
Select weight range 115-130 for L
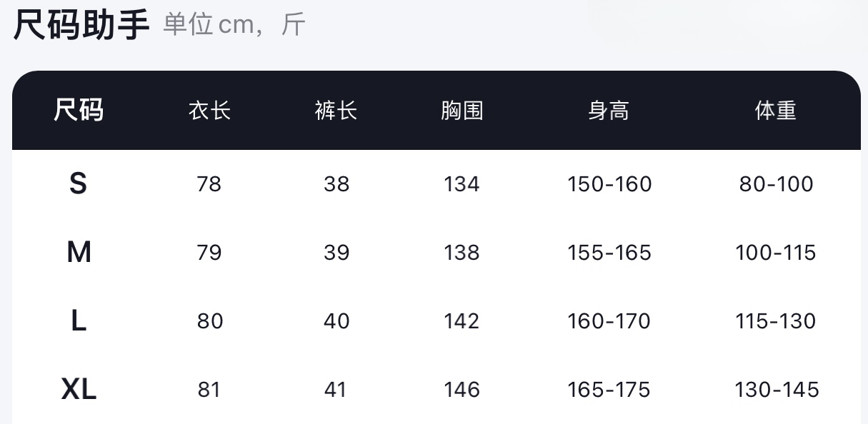[x=776, y=321]
